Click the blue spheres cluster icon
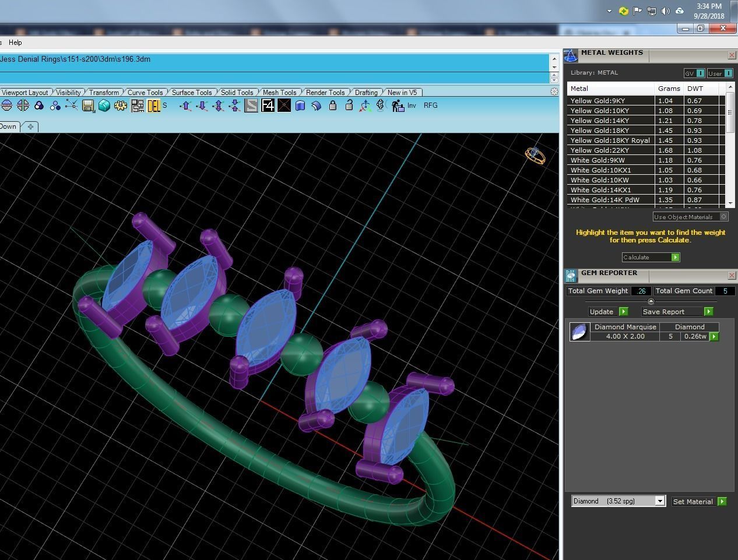Screen dimensions: 738x560 coord(55,105)
